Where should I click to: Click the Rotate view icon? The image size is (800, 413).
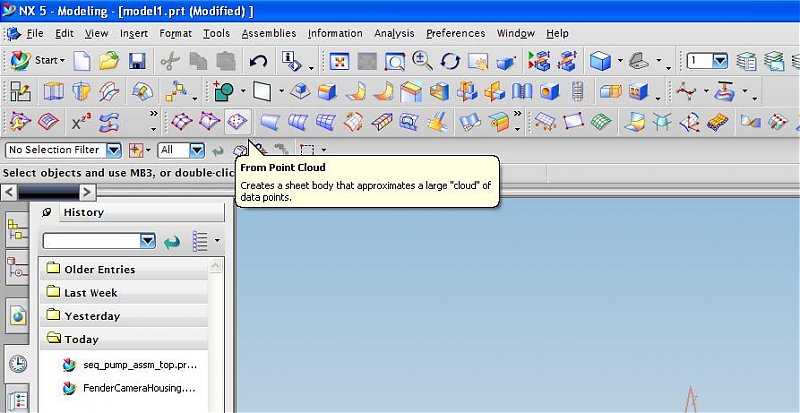(x=450, y=62)
